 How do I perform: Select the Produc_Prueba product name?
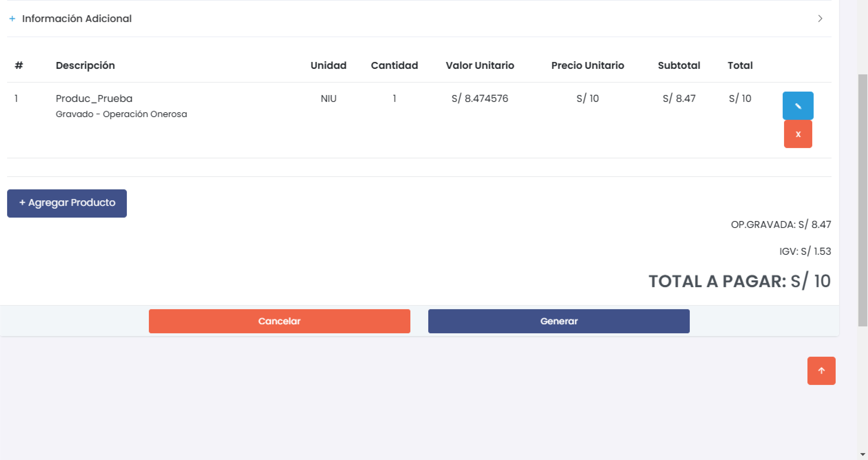[x=94, y=98]
